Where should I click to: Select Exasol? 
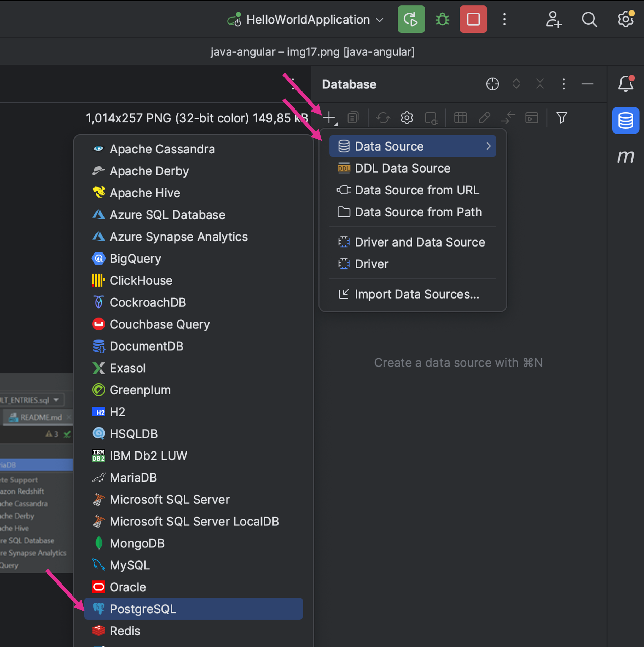pos(194,368)
